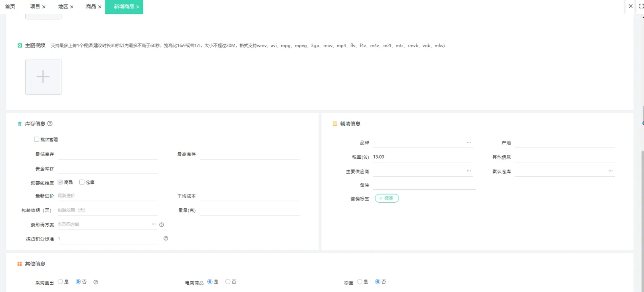Click the 重量(克) input field
Screen dimensions: 644x292
pyautogui.click(x=250, y=210)
